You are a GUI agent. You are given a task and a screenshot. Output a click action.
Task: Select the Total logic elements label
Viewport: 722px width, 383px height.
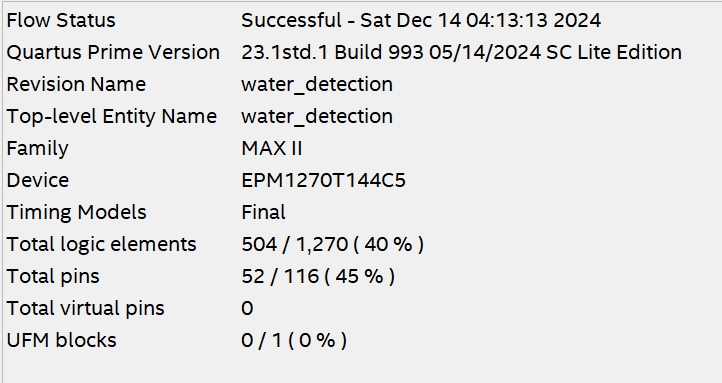(101, 244)
